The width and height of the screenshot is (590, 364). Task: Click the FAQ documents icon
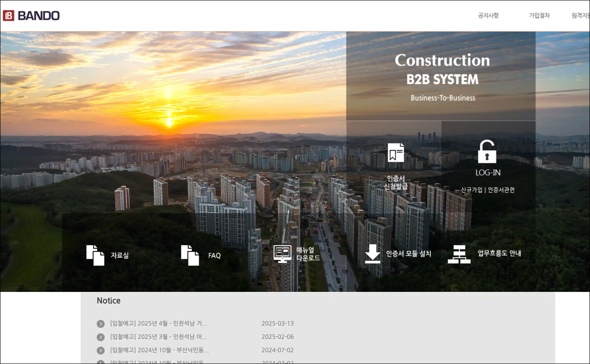(x=190, y=255)
